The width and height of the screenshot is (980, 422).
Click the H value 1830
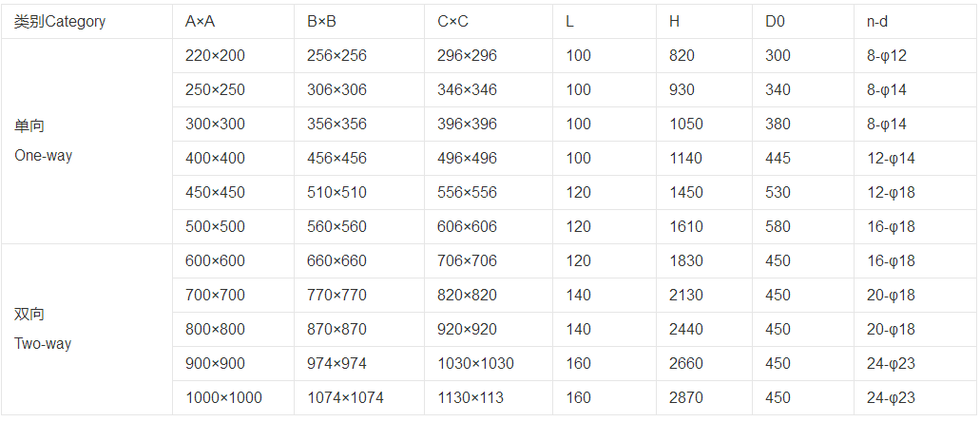pos(686,261)
